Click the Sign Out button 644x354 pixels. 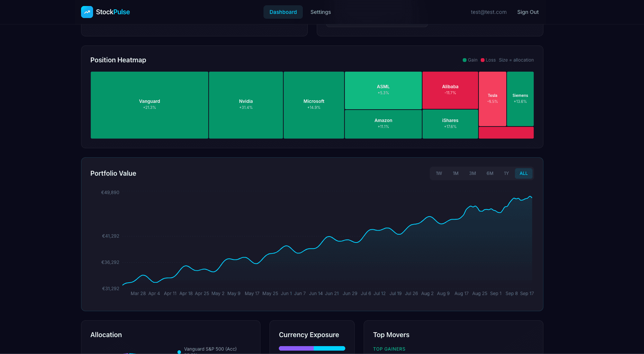[528, 12]
